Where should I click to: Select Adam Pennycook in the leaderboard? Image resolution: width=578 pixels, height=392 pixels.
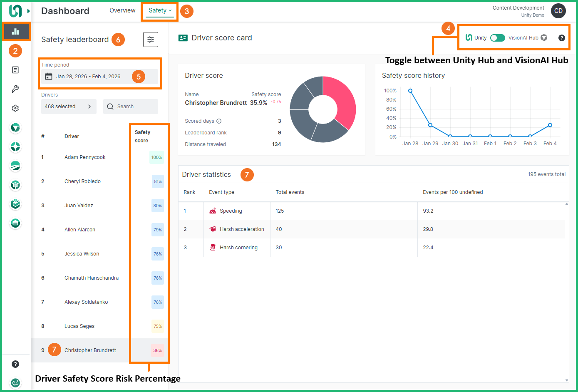(x=85, y=157)
